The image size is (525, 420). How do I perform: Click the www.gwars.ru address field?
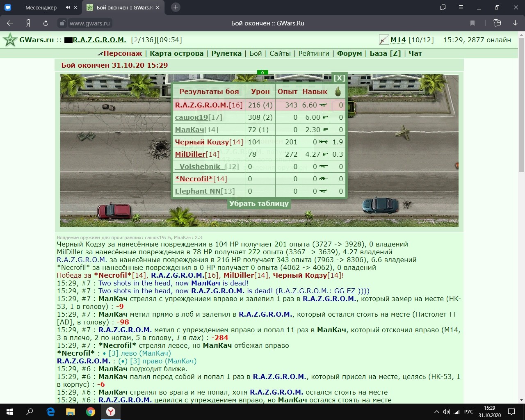point(90,23)
